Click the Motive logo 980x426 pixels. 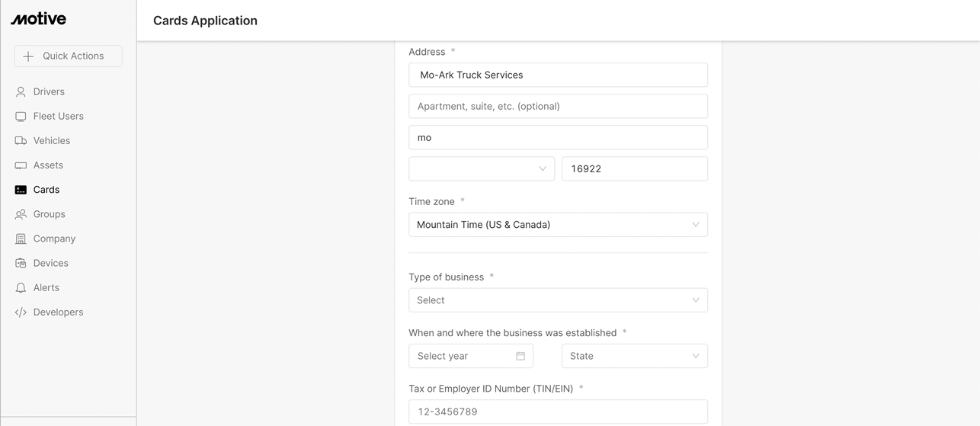tap(39, 19)
